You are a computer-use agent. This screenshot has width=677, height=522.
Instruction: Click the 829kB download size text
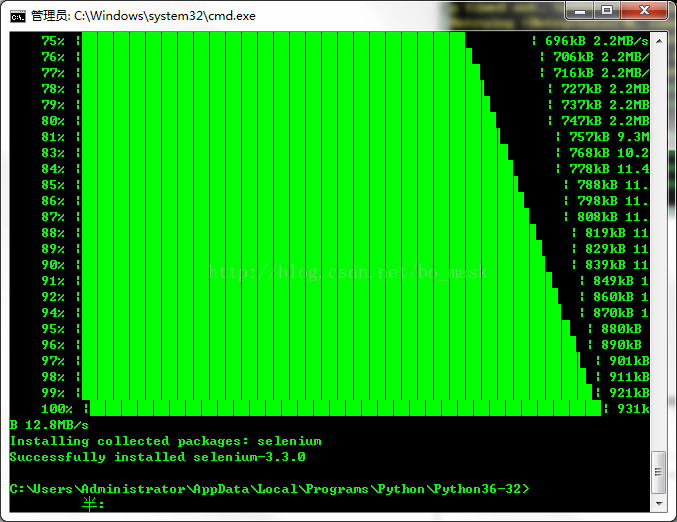click(x=605, y=248)
